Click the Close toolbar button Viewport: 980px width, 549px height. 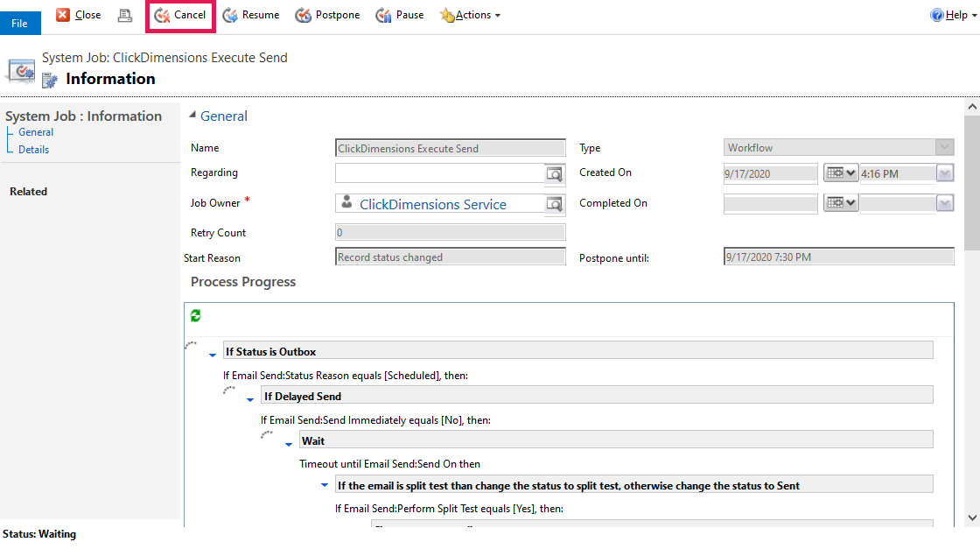[x=78, y=15]
